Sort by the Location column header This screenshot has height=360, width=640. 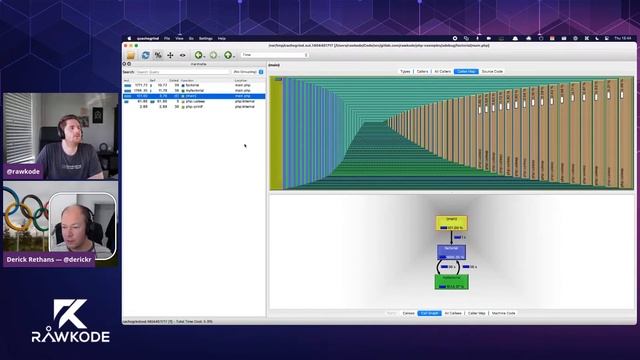[240, 80]
